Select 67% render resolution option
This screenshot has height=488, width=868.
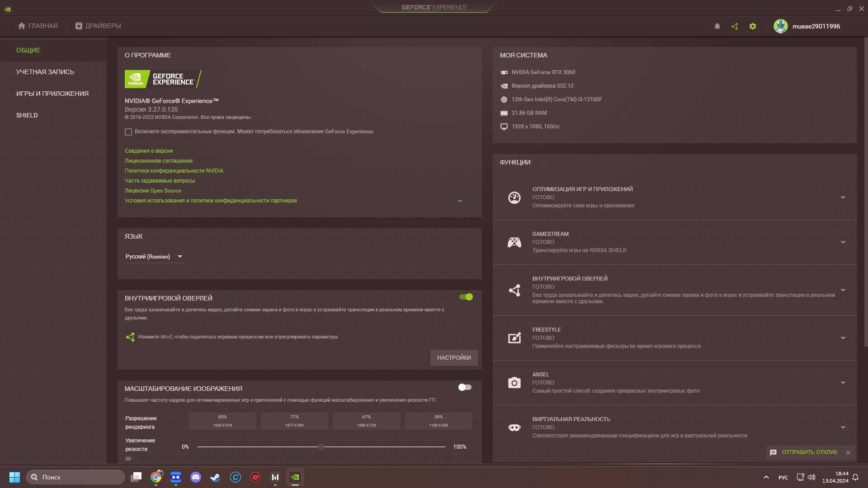pyautogui.click(x=366, y=421)
